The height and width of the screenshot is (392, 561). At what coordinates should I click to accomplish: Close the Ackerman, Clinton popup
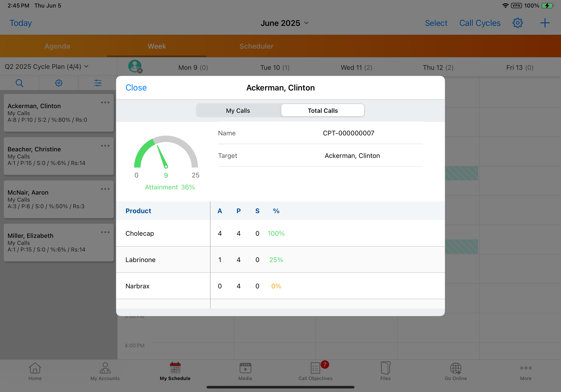(136, 88)
